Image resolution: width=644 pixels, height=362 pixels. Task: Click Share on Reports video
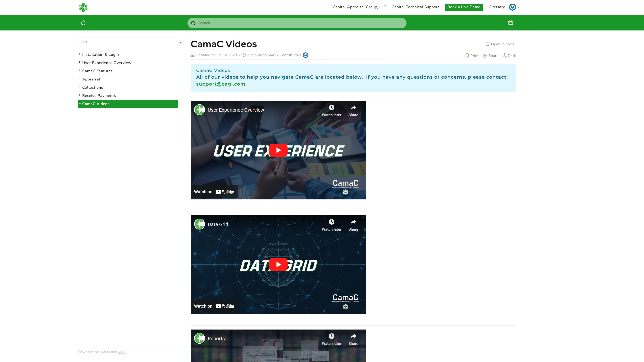pos(353,339)
